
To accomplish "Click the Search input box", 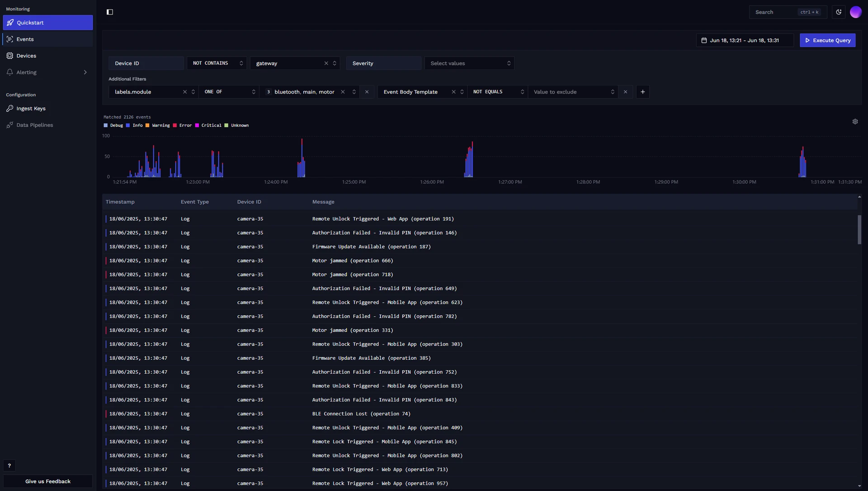I will click(x=788, y=12).
